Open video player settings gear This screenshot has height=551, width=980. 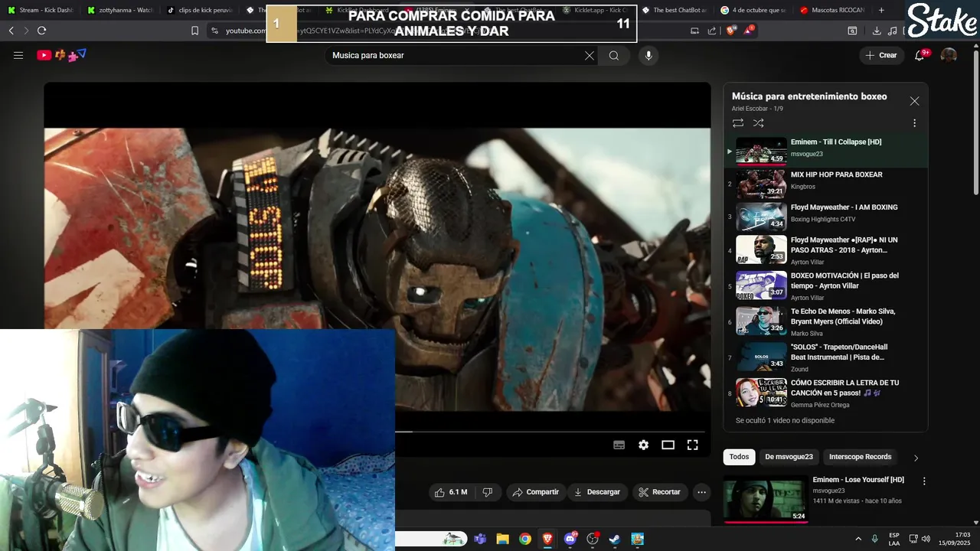(x=644, y=445)
